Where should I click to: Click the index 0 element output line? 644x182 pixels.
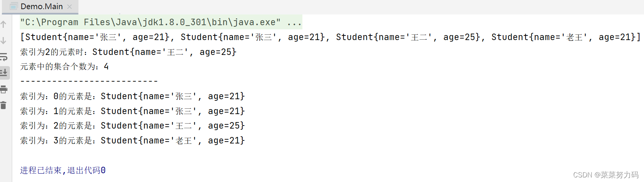pos(132,96)
